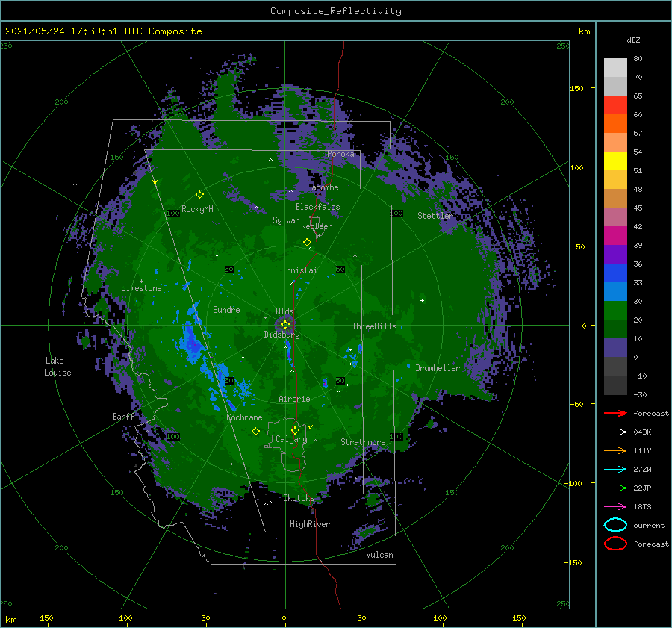
Task: Click the Drumheller city label
Action: point(438,368)
